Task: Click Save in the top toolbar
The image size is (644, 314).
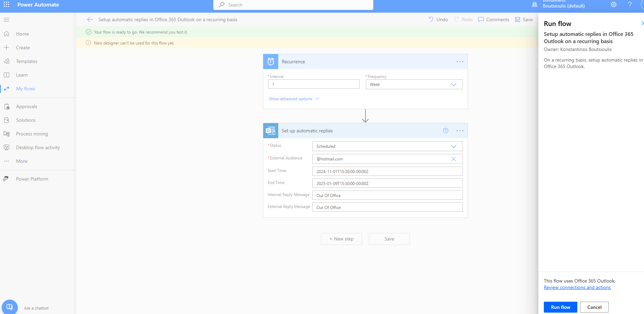Action: click(524, 19)
